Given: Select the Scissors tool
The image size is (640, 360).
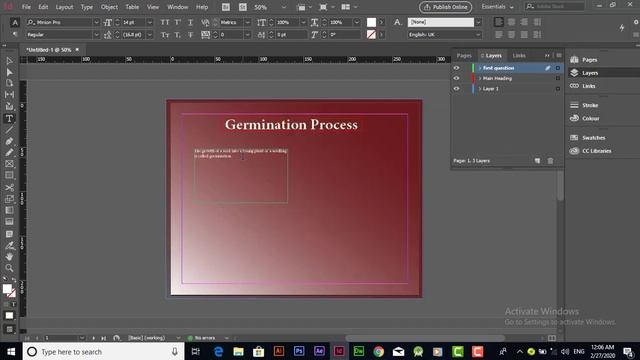Looking at the screenshot, I should 9,188.
